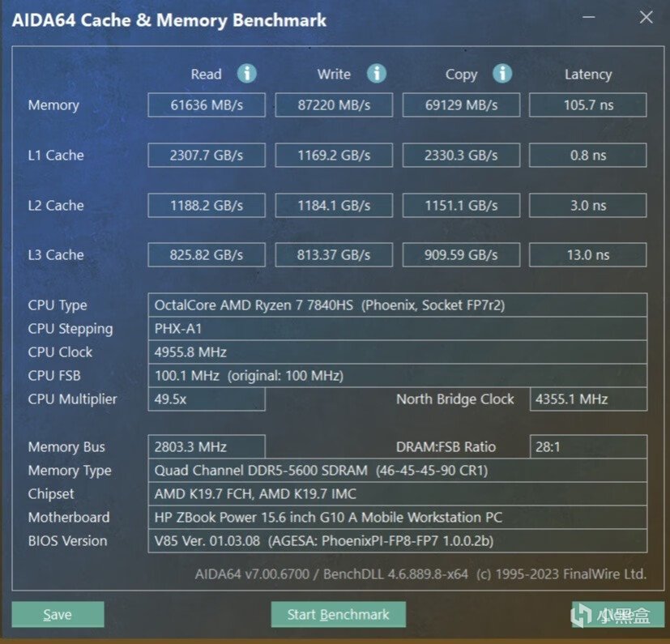Click the Read column info icon
The image size is (670, 644).
(x=246, y=74)
